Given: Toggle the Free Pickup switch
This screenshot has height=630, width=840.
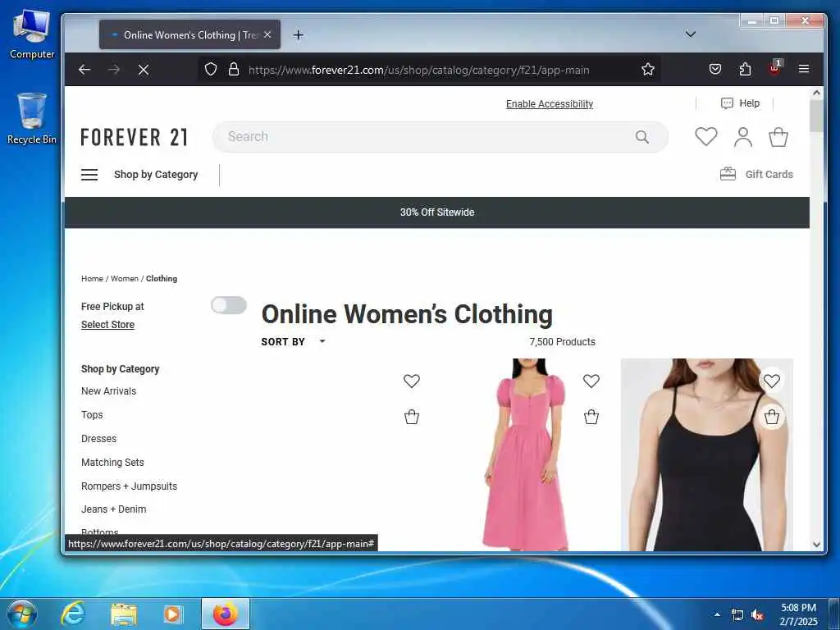Looking at the screenshot, I should click(229, 305).
